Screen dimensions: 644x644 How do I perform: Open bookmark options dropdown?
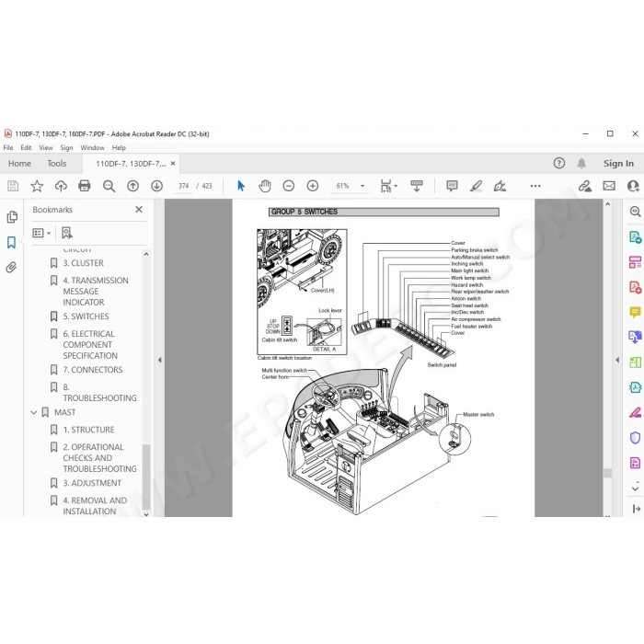pyautogui.click(x=41, y=233)
